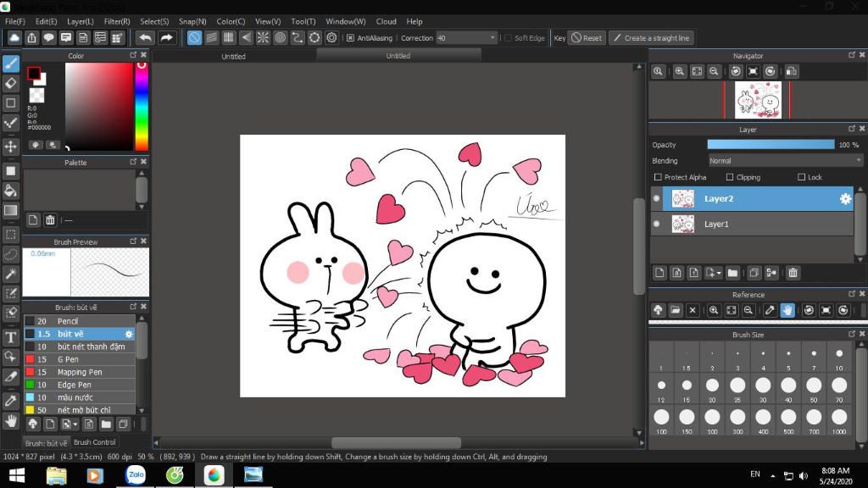Open the cloud icon in top toolbar
The image size is (868, 488).
(x=14, y=37)
